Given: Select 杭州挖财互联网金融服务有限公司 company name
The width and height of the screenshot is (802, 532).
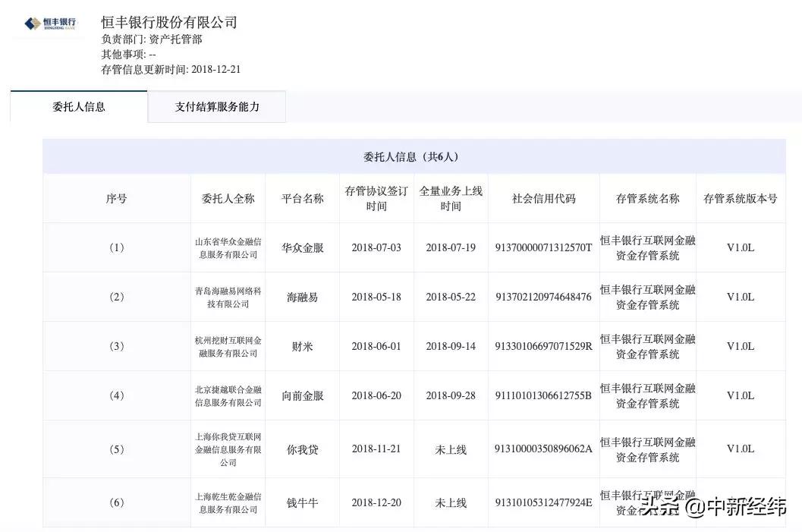Looking at the screenshot, I should (228, 346).
